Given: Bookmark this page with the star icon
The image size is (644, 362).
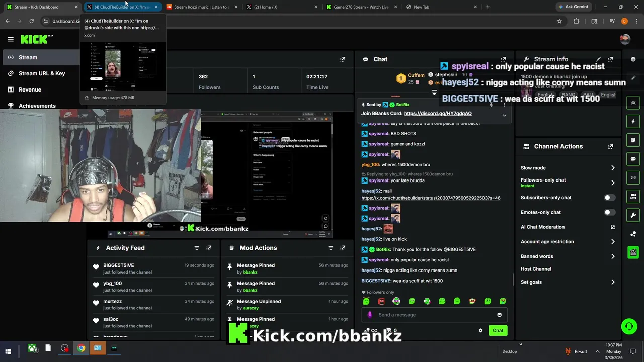Looking at the screenshot, I should point(559,21).
